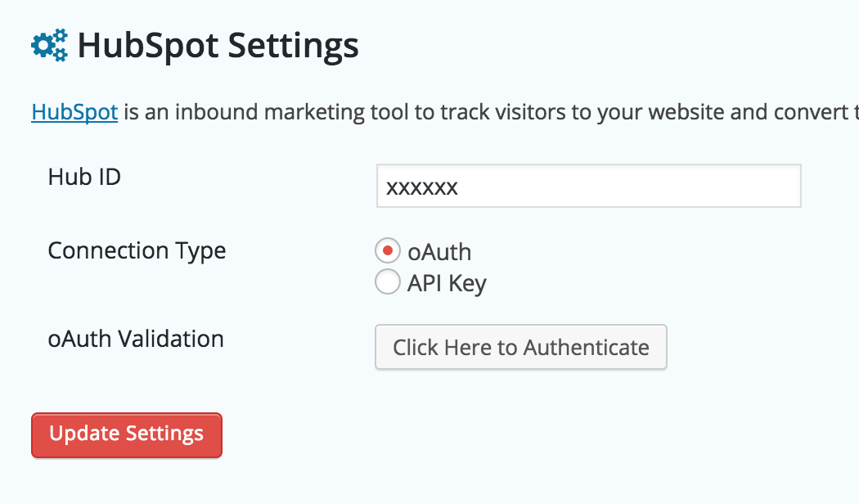Save changes with the Update Settings button
859x504 pixels.
127,434
